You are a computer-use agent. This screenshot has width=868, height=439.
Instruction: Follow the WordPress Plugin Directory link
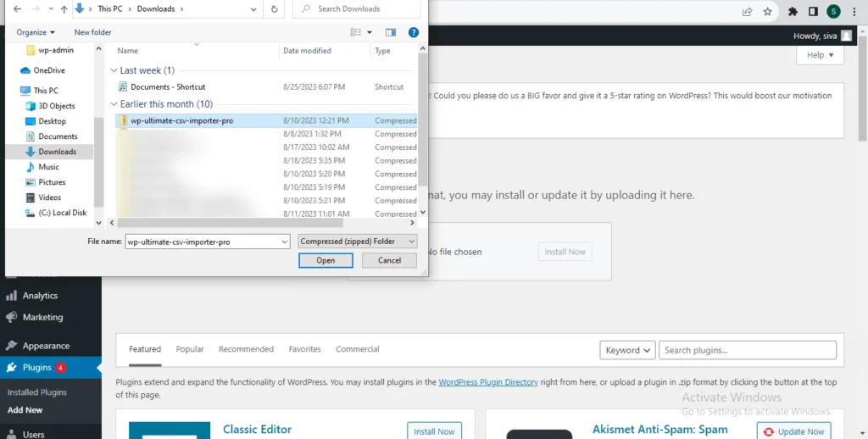point(488,382)
